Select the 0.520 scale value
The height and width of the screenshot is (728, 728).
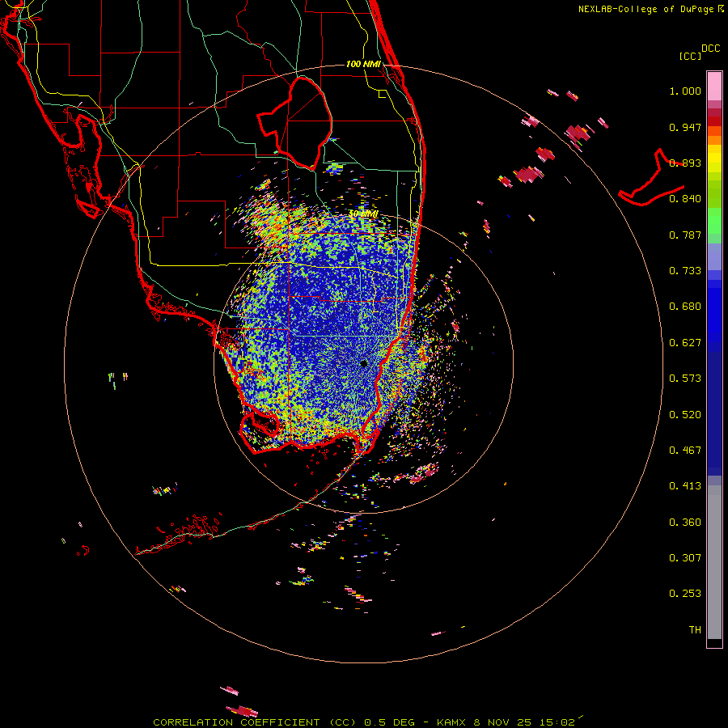pyautogui.click(x=685, y=415)
